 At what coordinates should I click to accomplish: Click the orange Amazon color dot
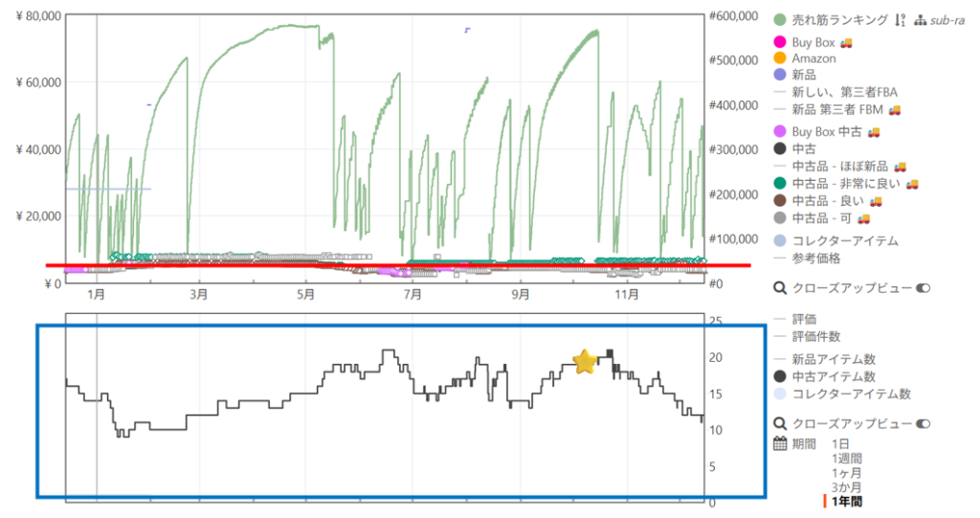780,58
